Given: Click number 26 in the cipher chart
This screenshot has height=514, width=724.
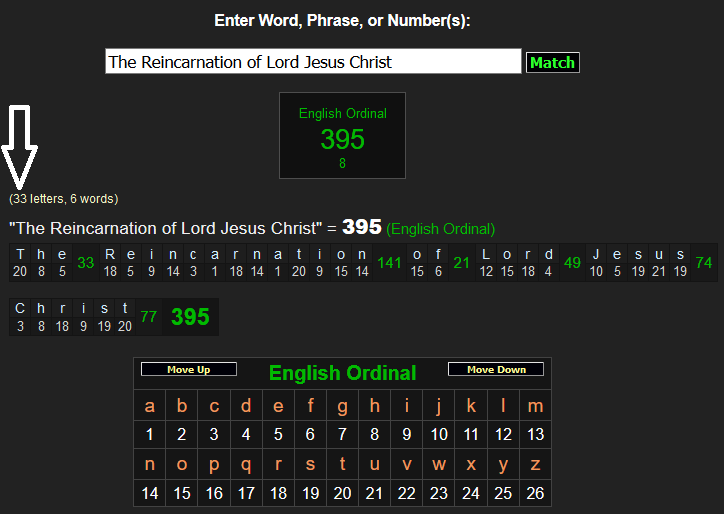Looking at the screenshot, I should (x=535, y=493).
